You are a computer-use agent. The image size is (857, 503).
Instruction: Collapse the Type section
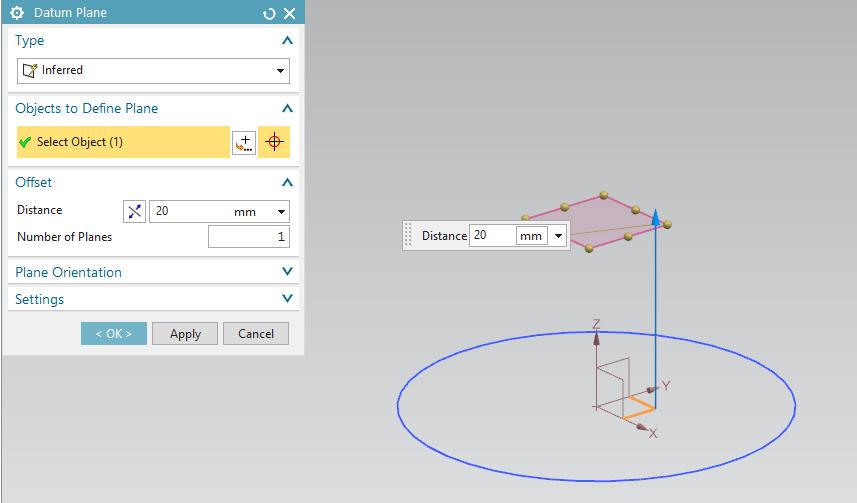(287, 40)
